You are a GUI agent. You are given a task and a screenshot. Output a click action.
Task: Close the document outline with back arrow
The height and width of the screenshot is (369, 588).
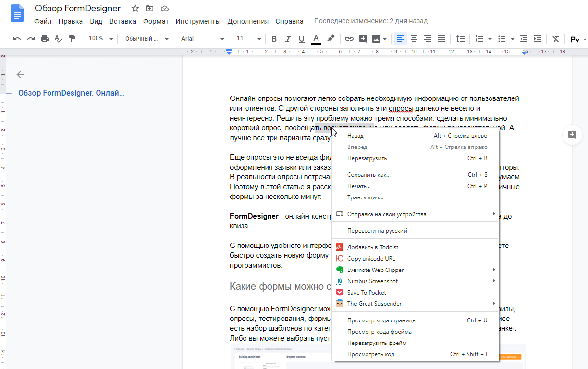pyautogui.click(x=20, y=74)
